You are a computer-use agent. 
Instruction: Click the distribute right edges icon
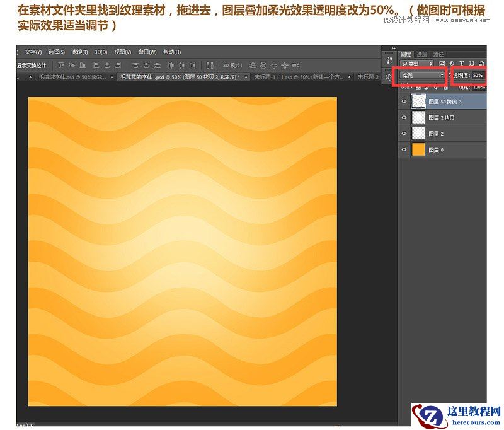point(192,66)
